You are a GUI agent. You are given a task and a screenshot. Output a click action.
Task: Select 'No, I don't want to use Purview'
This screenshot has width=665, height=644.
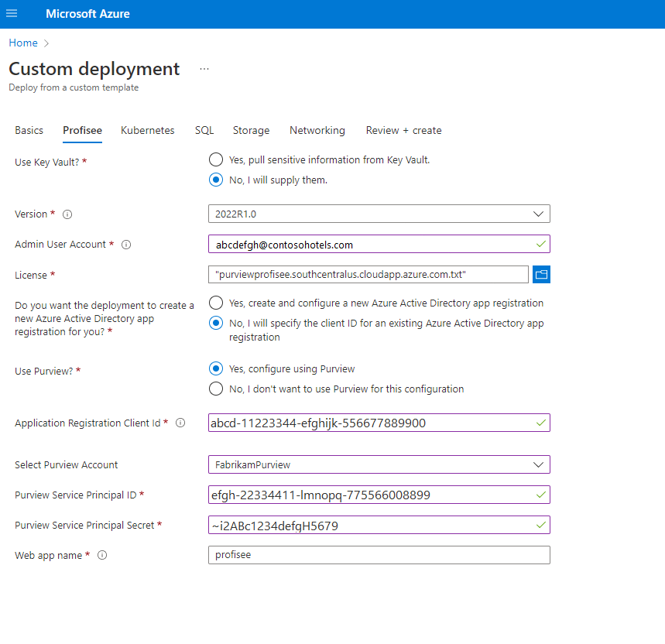click(x=216, y=389)
